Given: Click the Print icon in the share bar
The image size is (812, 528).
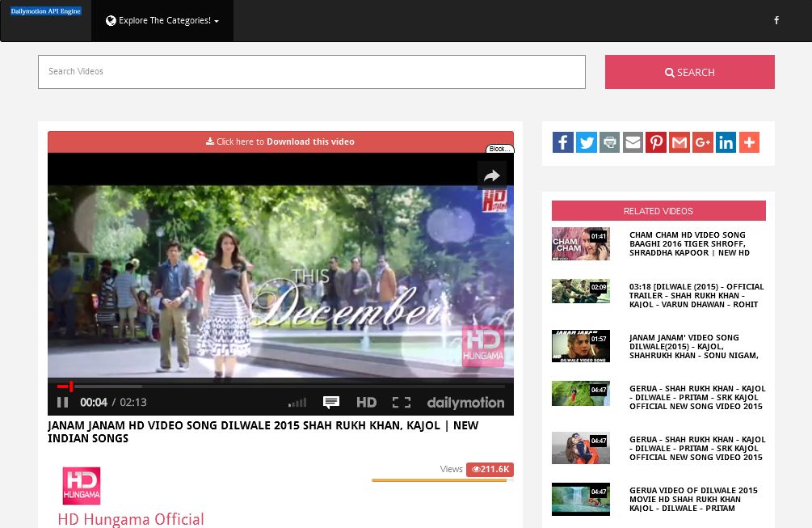Looking at the screenshot, I should [609, 142].
